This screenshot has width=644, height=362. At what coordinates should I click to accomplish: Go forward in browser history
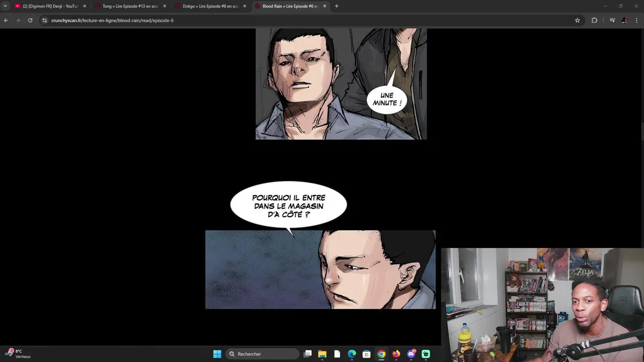coord(18,20)
